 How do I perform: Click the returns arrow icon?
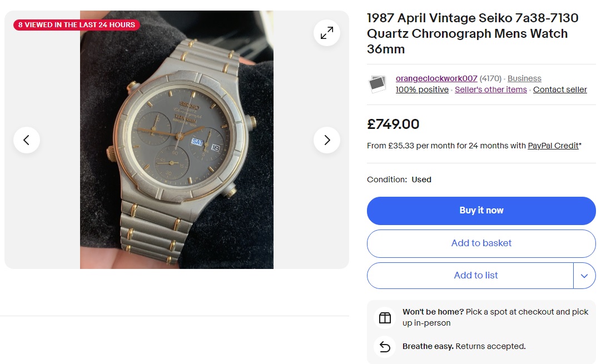[385, 347]
